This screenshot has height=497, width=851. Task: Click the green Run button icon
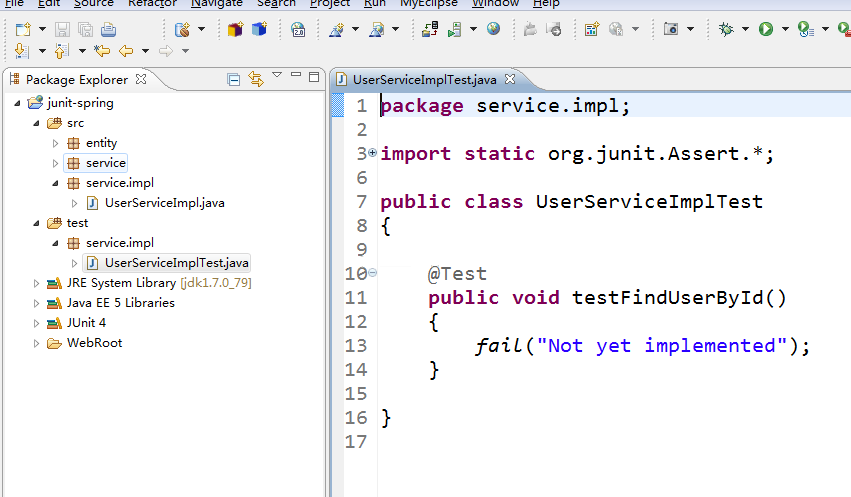click(x=766, y=29)
